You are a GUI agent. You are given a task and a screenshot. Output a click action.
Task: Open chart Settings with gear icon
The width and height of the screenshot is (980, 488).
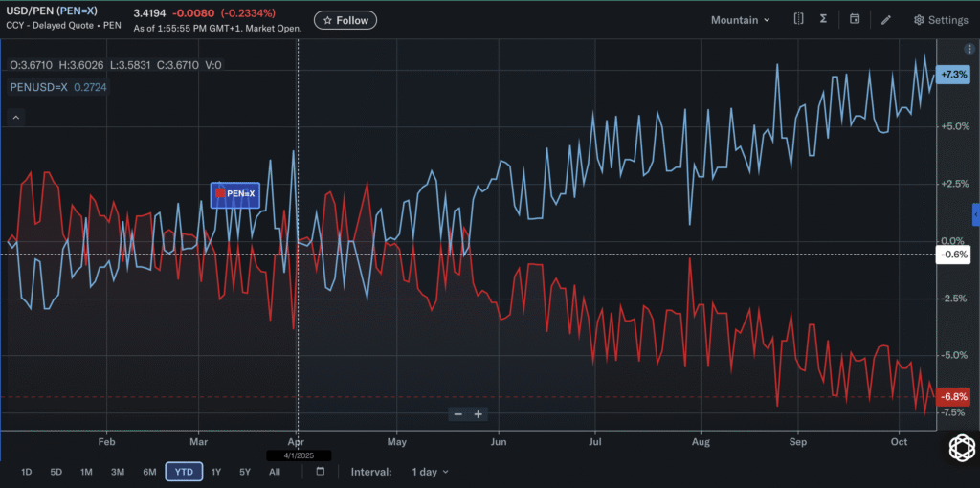(x=941, y=20)
